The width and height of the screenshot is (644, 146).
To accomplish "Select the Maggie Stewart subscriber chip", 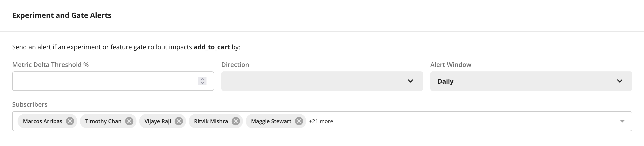I will pos(271,121).
